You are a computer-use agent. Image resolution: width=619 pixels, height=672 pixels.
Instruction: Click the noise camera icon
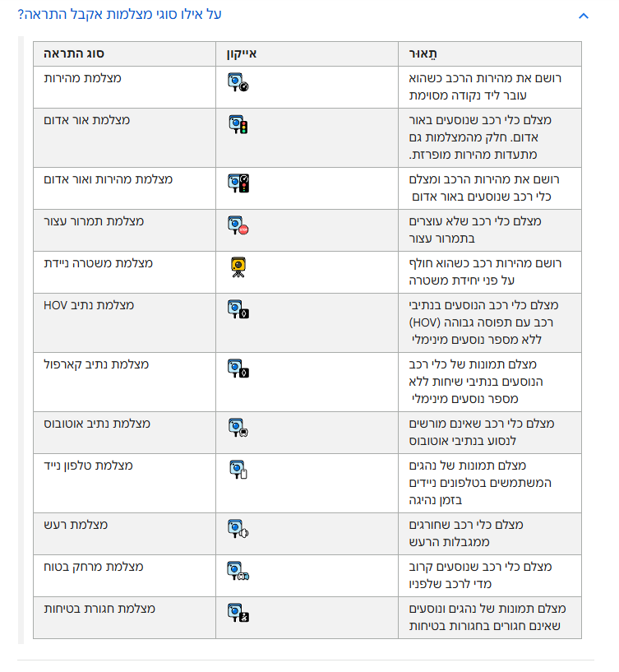(238, 529)
